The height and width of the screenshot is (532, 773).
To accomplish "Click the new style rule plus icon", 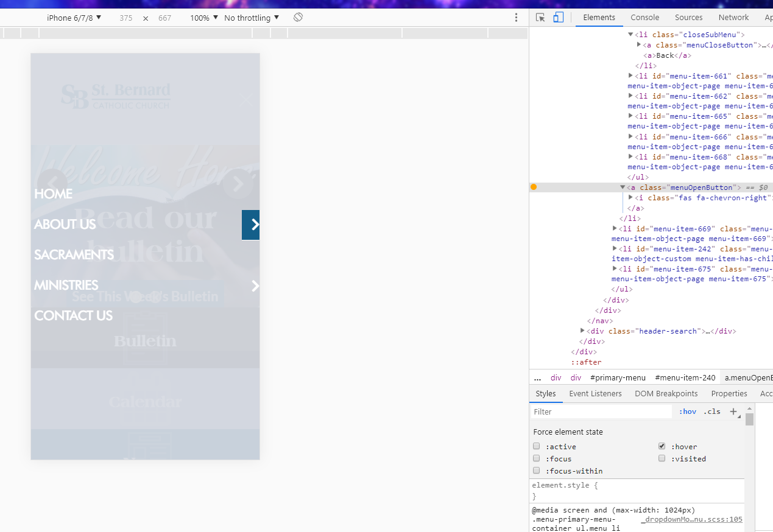I will pos(733,411).
